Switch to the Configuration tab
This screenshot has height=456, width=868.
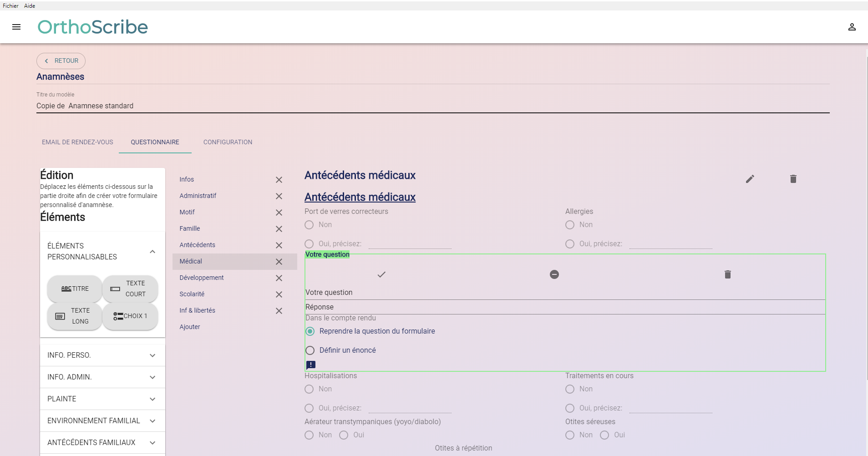point(228,142)
